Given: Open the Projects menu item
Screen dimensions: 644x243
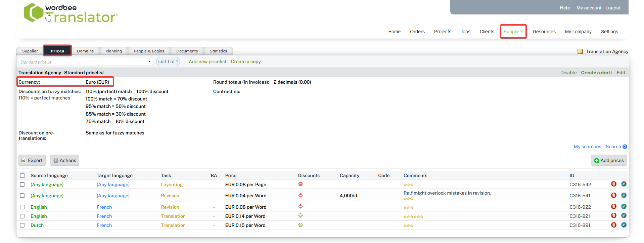Looking at the screenshot, I should [442, 32].
